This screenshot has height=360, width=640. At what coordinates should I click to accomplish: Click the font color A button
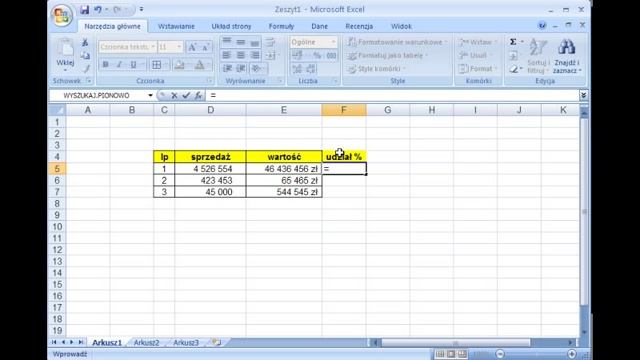point(199,64)
